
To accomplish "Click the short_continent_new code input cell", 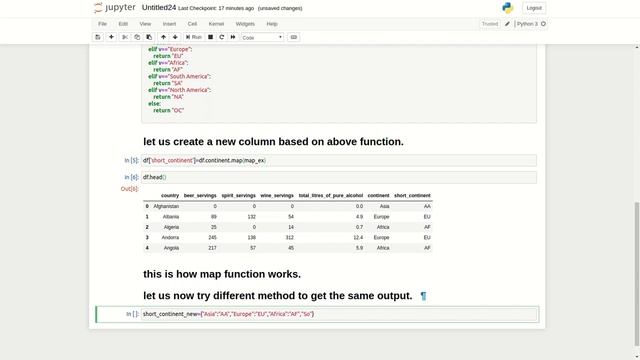I will pos(339,314).
